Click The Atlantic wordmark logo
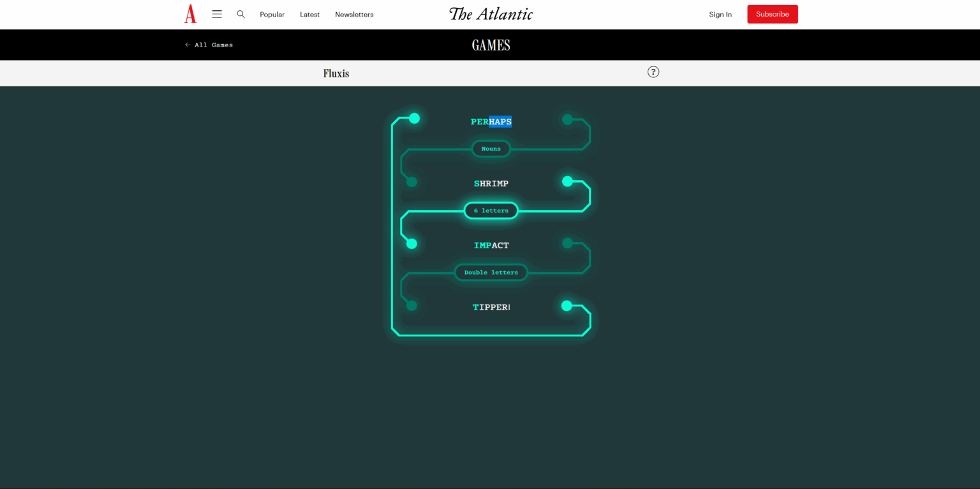Screen dimensions: 980x489 point(491,14)
